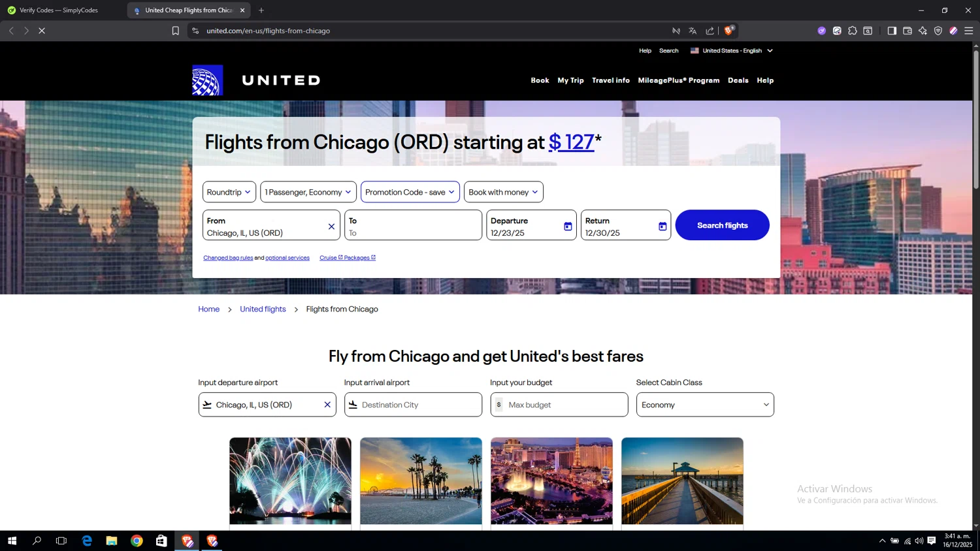This screenshot has width=980, height=551.
Task: Open the My Trip menu
Action: 570,80
